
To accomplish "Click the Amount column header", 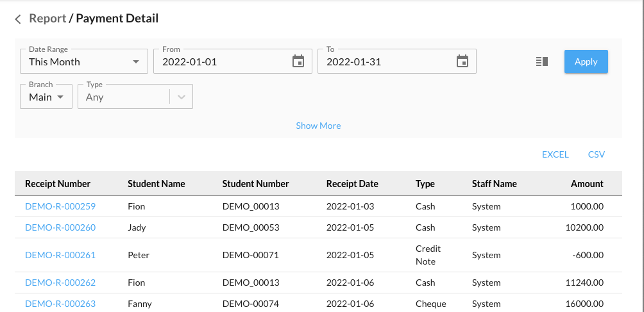I will (x=587, y=184).
